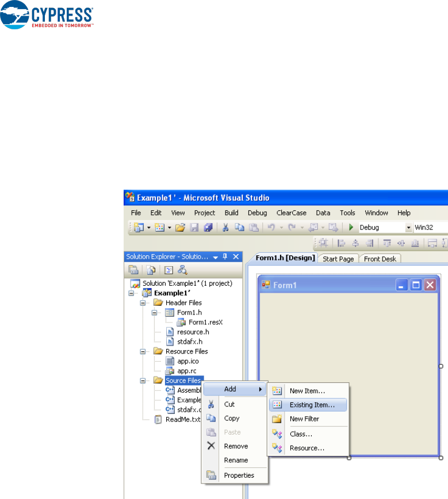Switch to the Start Page tab
Image resolution: width=448 pixels, height=499 pixels.
(338, 259)
